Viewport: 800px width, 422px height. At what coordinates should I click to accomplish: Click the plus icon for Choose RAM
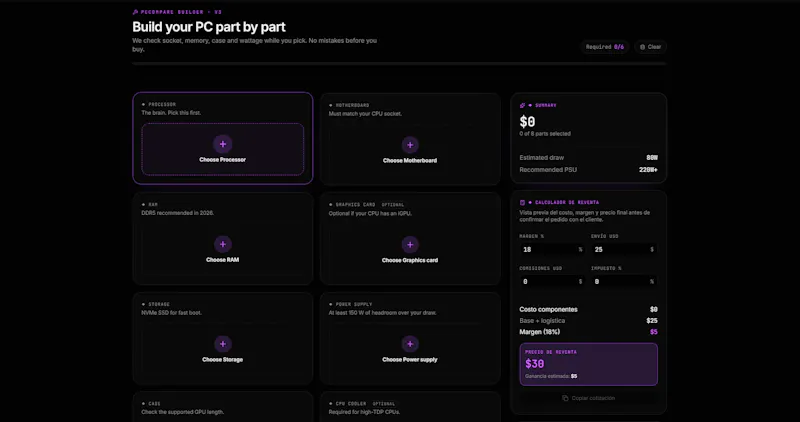click(x=222, y=244)
